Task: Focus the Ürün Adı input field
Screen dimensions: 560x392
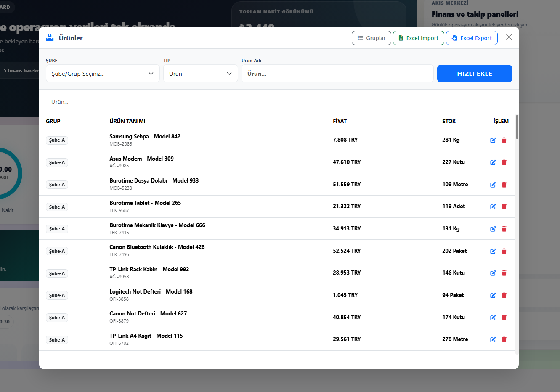Action: (x=337, y=74)
